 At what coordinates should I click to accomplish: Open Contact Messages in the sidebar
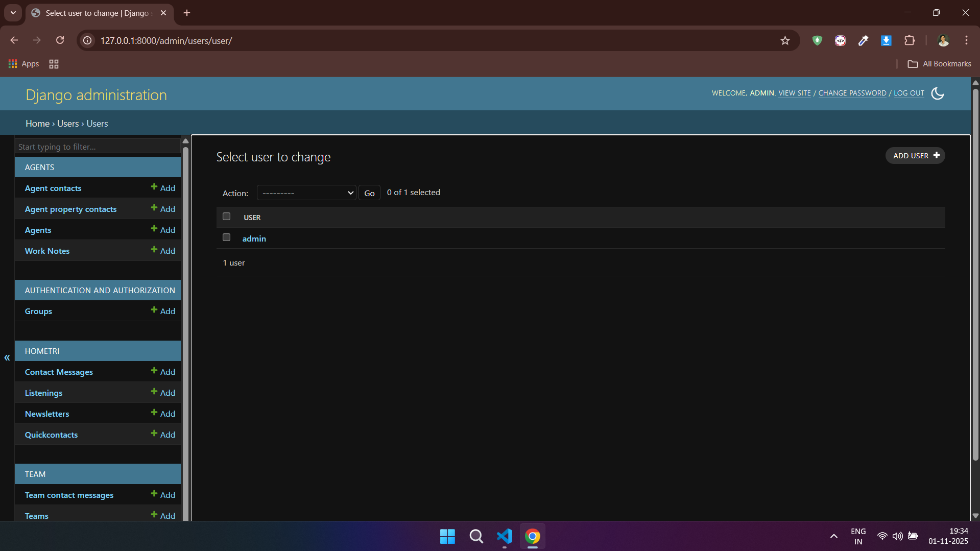tap(59, 372)
